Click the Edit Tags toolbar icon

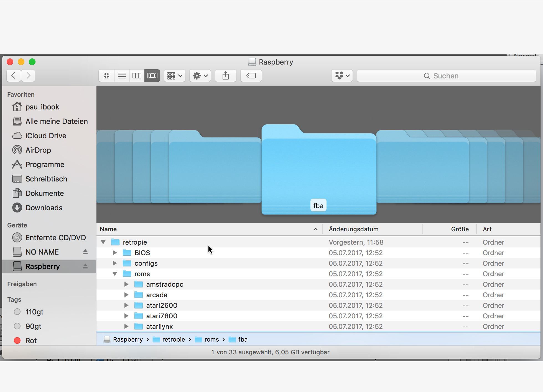tap(251, 76)
